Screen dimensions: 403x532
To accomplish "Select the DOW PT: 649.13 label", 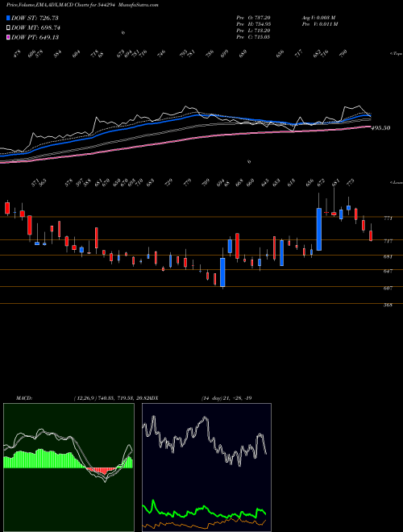I will [x=35, y=37].
